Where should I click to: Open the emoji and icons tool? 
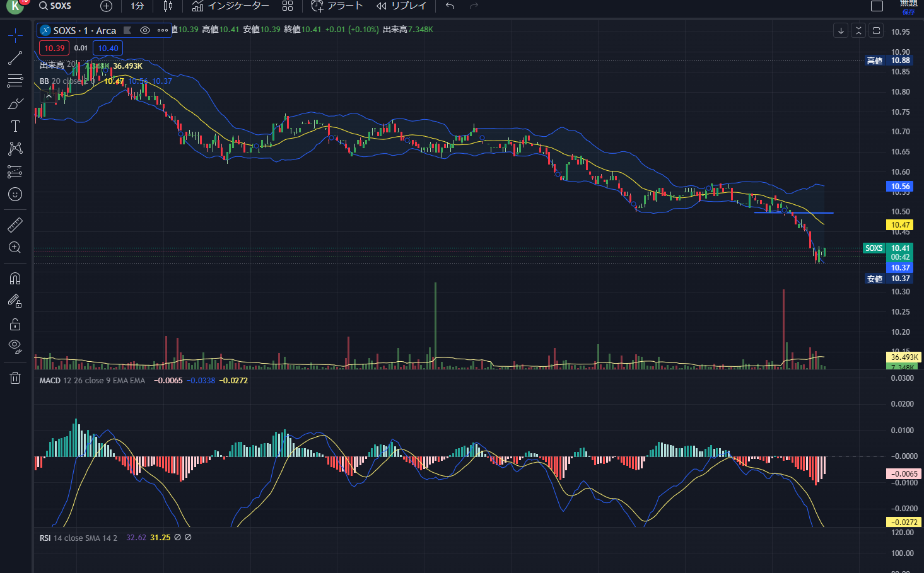tap(15, 194)
